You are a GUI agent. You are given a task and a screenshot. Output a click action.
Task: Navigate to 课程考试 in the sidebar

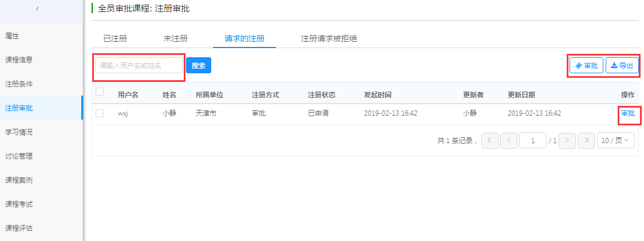[19, 204]
